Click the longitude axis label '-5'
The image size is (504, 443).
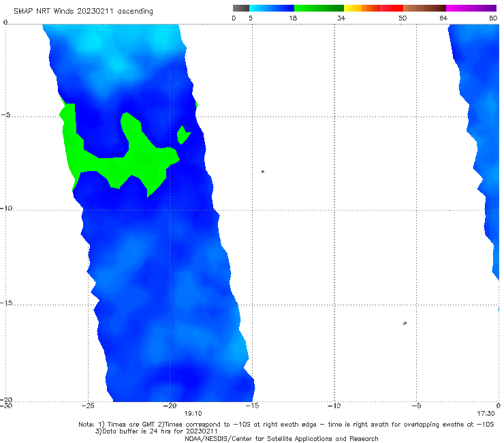tap(416, 406)
